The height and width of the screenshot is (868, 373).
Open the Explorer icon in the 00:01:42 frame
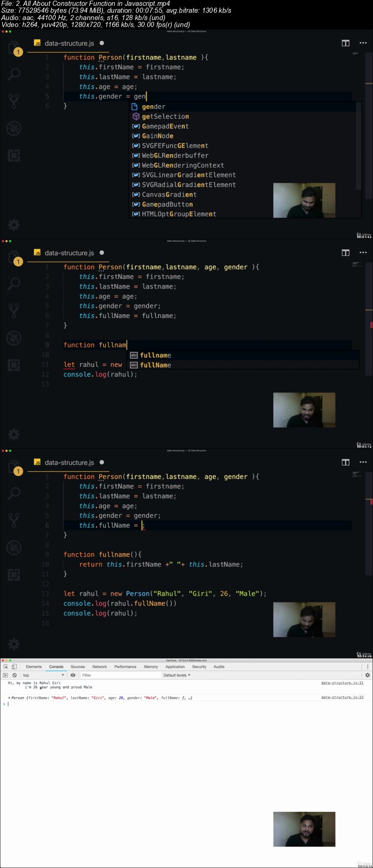tap(14, 48)
